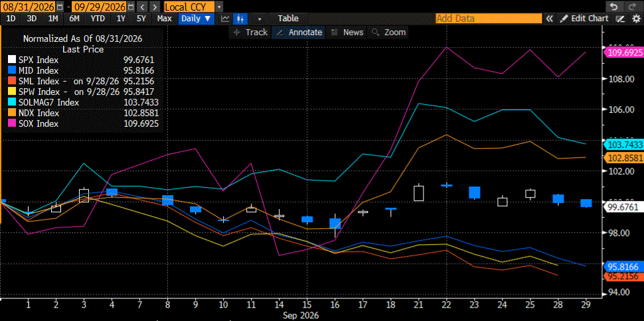Click the 109.6925 magenta axis price tag
This screenshot has height=321, width=644.
tap(624, 53)
